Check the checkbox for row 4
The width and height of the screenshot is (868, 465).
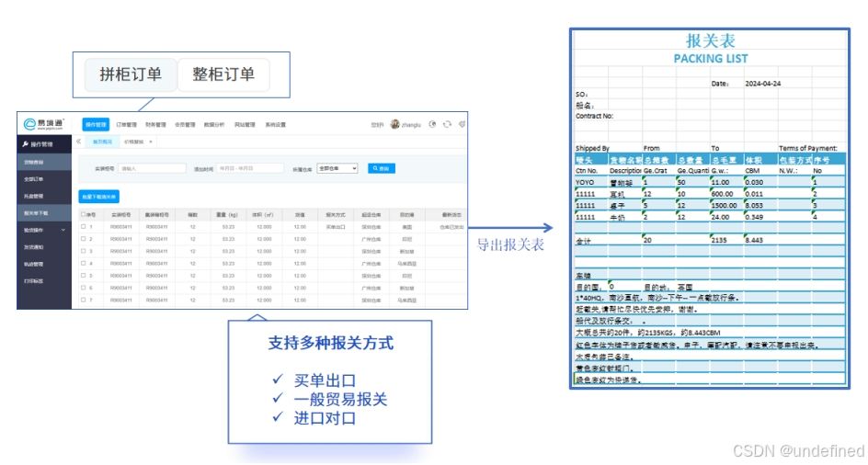coord(83,263)
